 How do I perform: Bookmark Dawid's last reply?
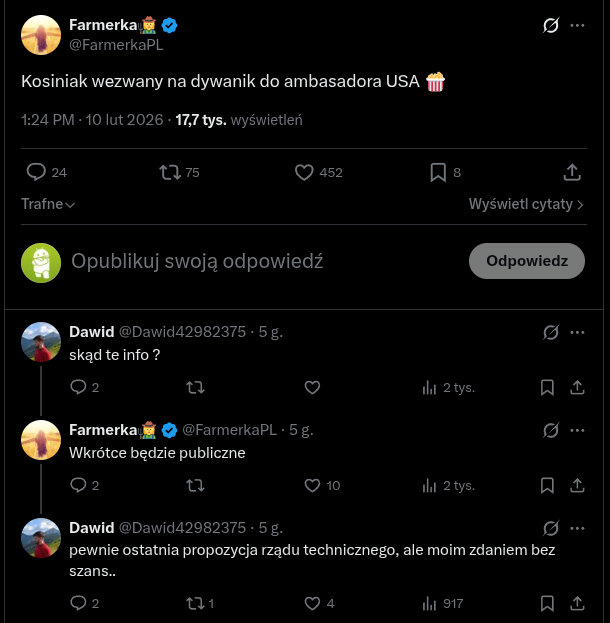[547, 603]
